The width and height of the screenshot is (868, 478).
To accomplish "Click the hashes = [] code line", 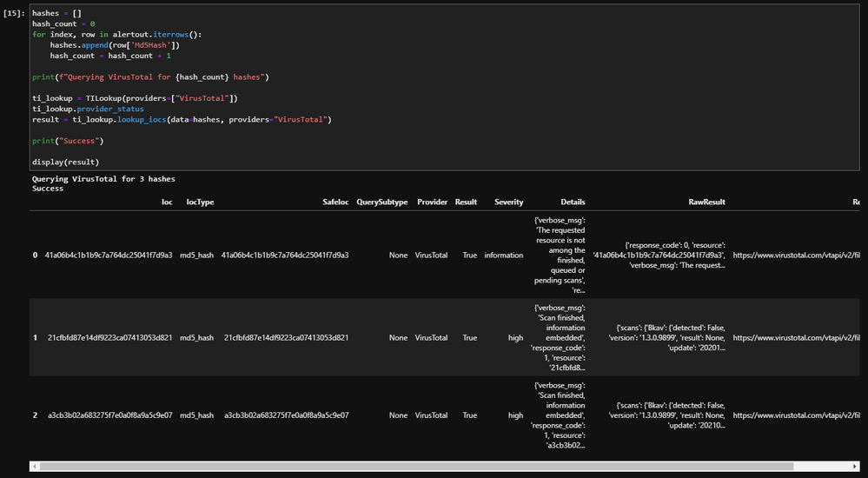I will (x=57, y=13).
